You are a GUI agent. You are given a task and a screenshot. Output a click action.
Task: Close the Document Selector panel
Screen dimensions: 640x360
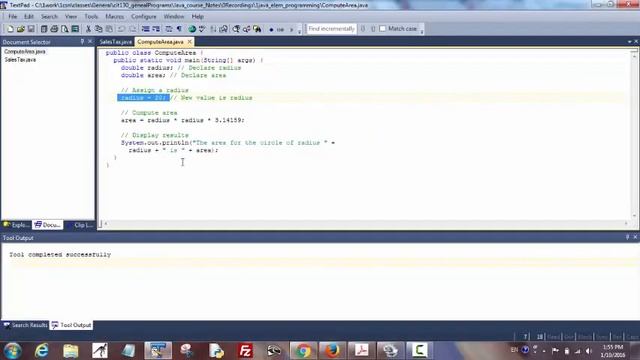click(90, 42)
